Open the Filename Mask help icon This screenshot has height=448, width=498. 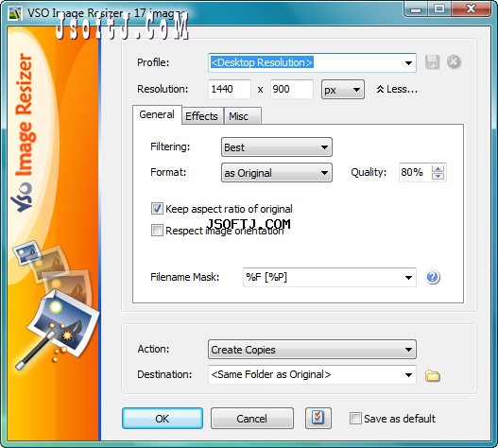433,277
